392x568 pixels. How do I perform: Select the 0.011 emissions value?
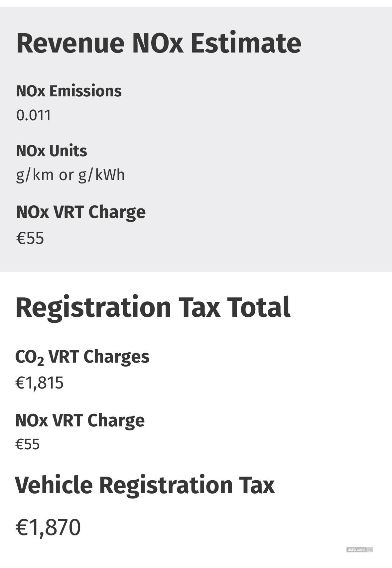click(34, 115)
